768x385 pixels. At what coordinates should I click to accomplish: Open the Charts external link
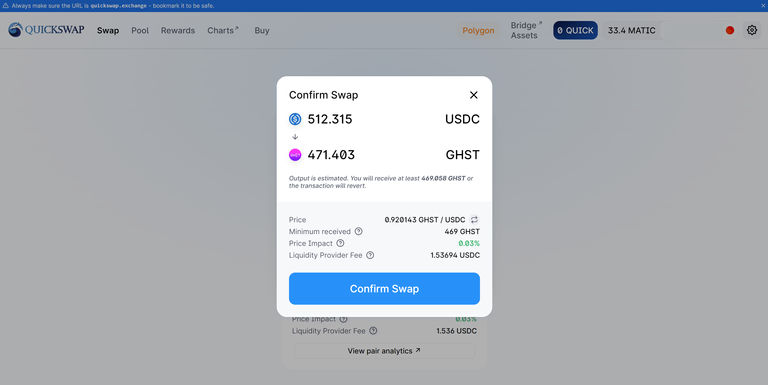(223, 30)
